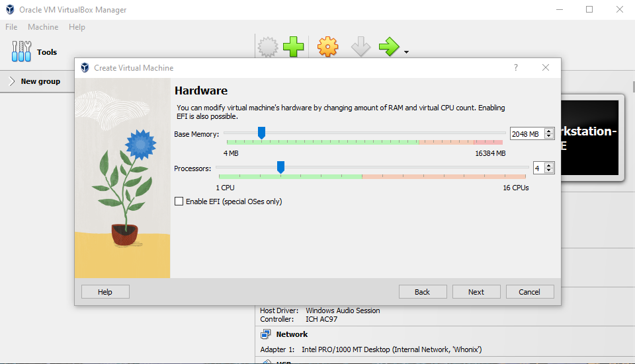The width and height of the screenshot is (635, 364).
Task: Click the grayed Discard down-arrow icon
Action: click(x=360, y=47)
